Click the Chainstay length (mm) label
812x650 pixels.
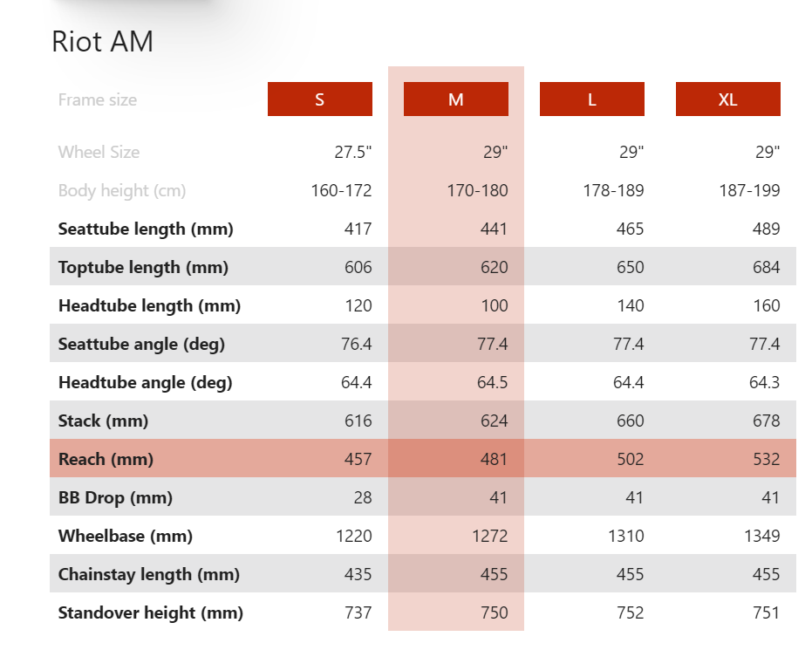pyautogui.click(x=148, y=574)
